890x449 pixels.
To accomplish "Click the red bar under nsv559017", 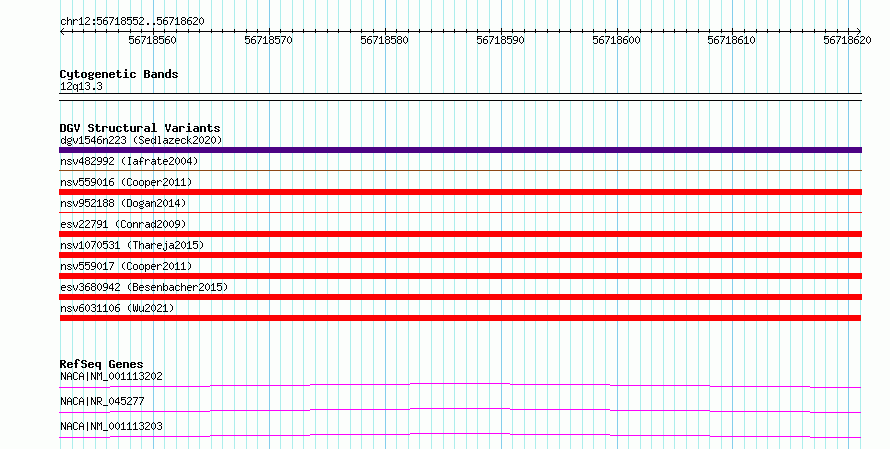I will click(460, 276).
